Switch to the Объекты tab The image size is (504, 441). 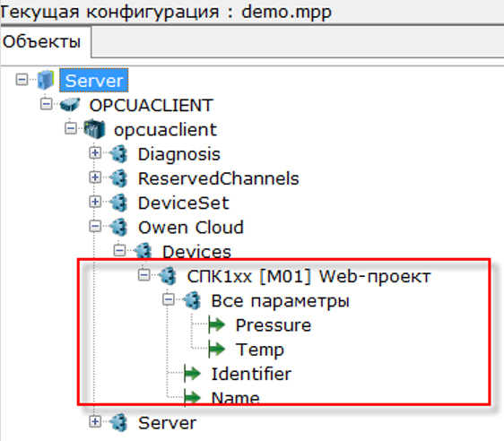[41, 42]
